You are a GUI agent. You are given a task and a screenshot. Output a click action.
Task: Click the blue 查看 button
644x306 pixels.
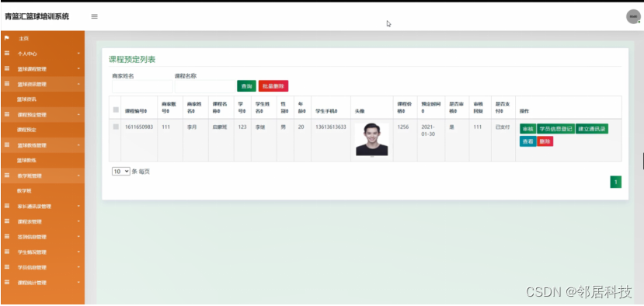tap(527, 141)
